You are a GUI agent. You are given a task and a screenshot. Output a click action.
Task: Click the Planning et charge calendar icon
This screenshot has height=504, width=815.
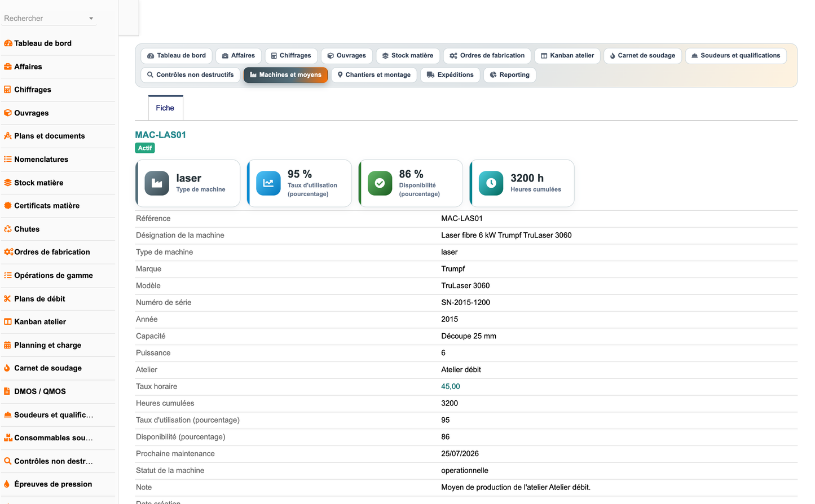(x=8, y=345)
